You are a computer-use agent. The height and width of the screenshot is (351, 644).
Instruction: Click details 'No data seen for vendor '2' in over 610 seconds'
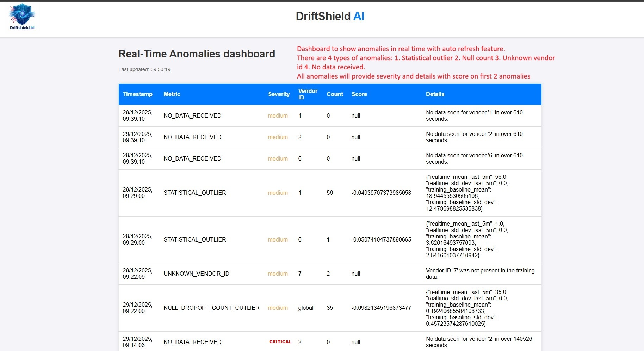click(474, 137)
